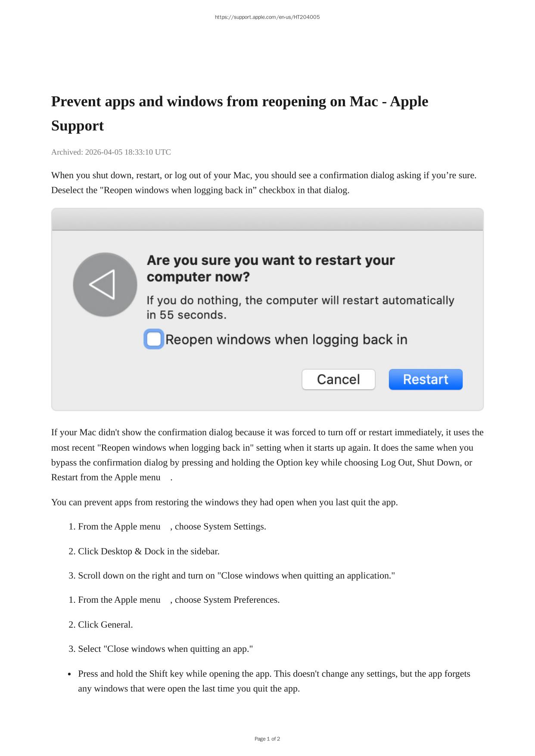Click the blue Restart button

426,379
